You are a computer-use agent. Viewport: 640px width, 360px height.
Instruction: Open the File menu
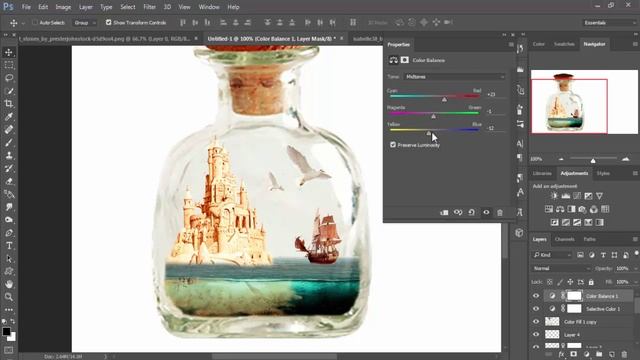[x=26, y=7]
